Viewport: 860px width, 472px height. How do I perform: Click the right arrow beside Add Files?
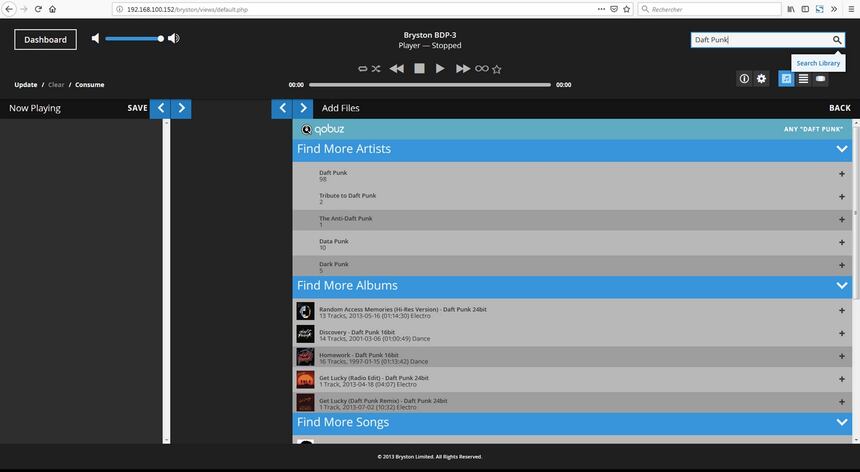pos(303,108)
